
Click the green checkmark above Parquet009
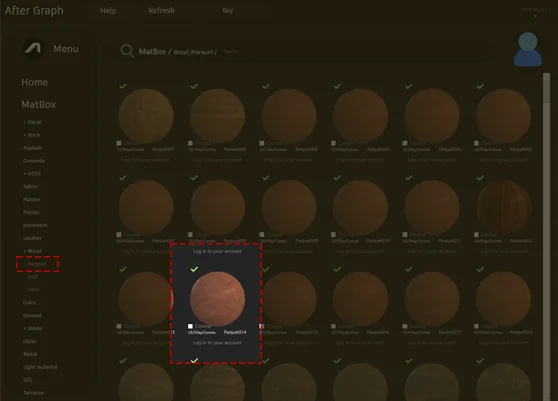click(x=266, y=178)
